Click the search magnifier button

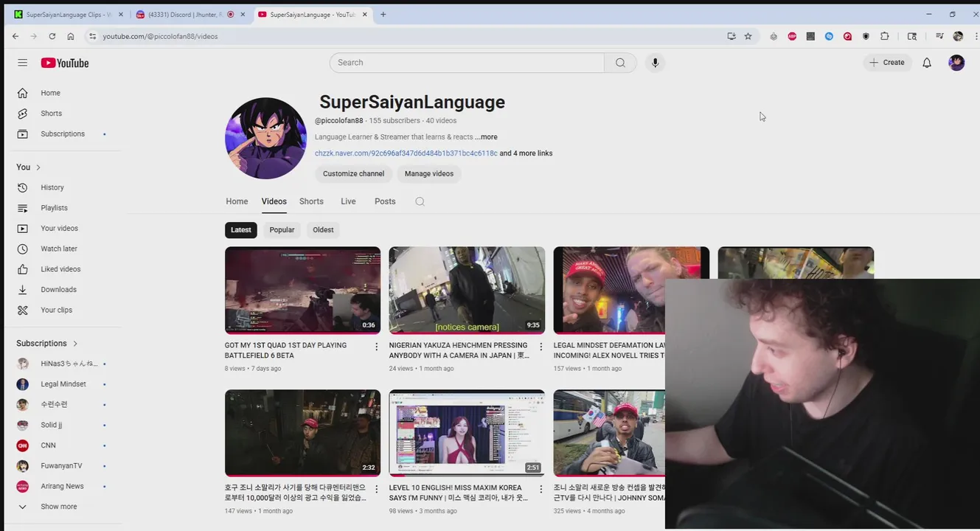pyautogui.click(x=620, y=63)
